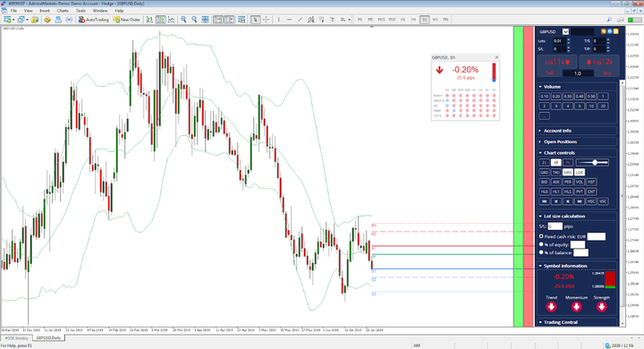Toggle the BID line button

point(544,182)
